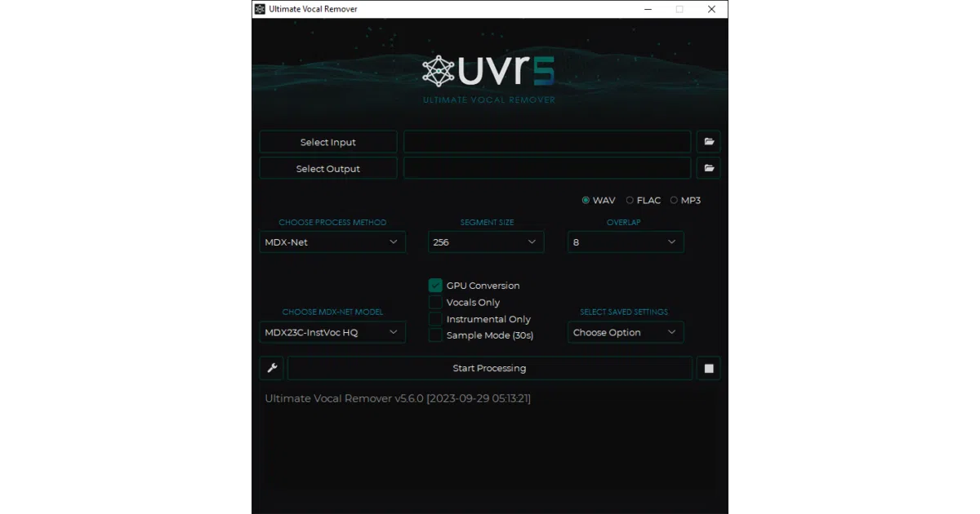Click the Segment Size label
Viewport: 980px width, 514px height.
click(x=487, y=222)
